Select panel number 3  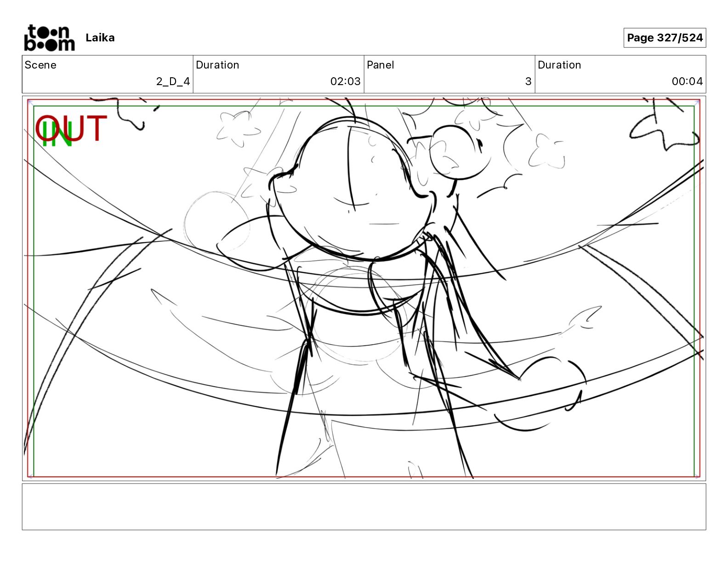click(528, 81)
